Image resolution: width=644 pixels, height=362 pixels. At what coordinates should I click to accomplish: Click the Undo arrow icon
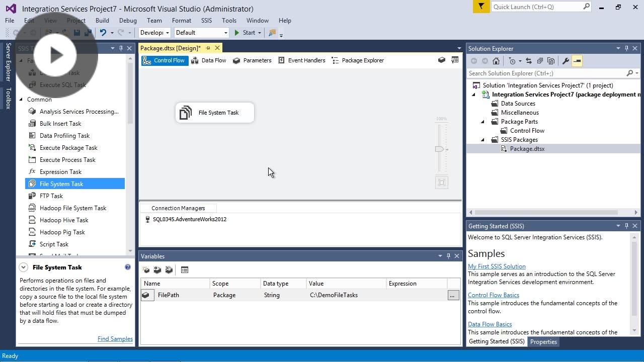tap(103, 33)
